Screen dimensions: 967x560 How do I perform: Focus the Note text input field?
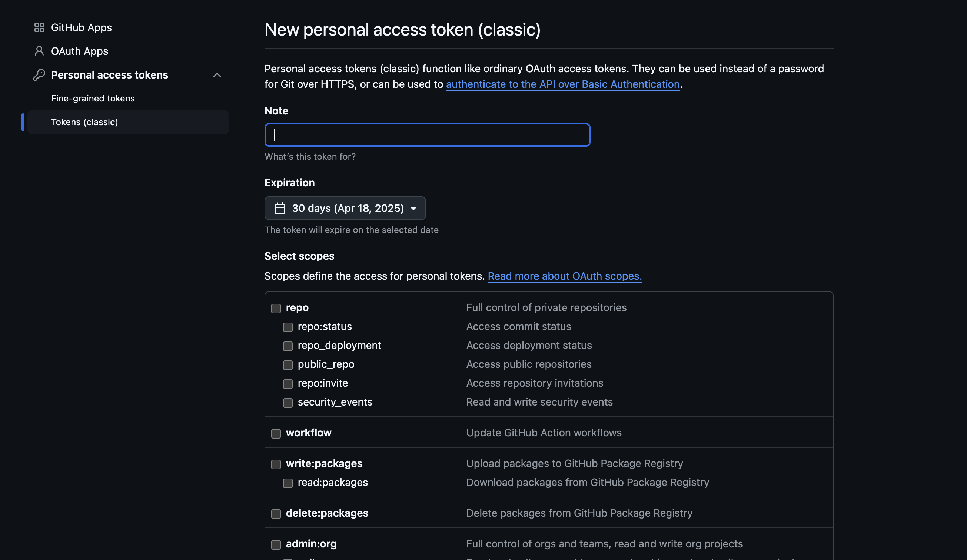point(427,135)
